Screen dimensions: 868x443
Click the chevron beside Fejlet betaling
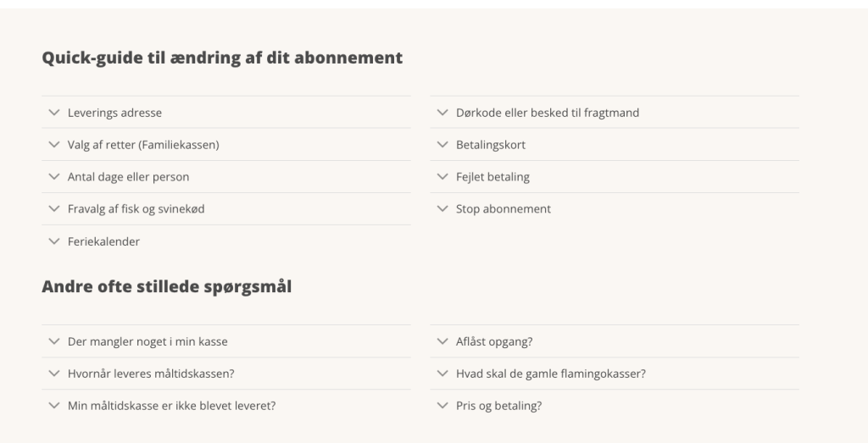point(442,177)
